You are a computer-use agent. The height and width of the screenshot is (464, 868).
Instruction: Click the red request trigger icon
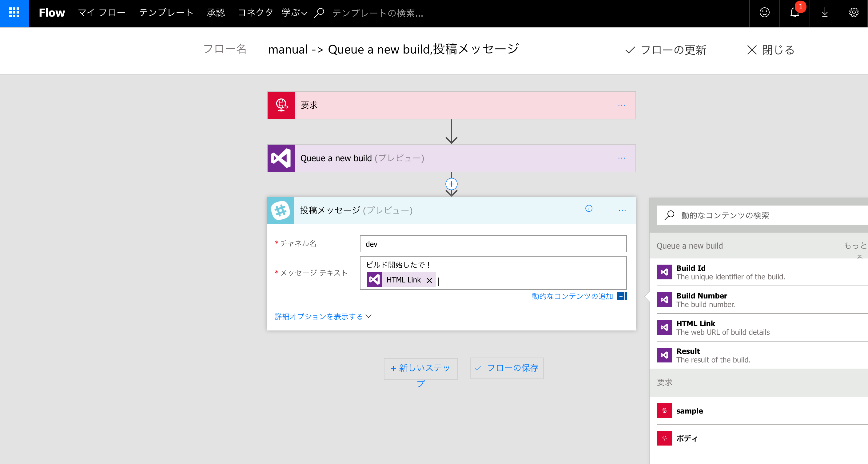(281, 105)
